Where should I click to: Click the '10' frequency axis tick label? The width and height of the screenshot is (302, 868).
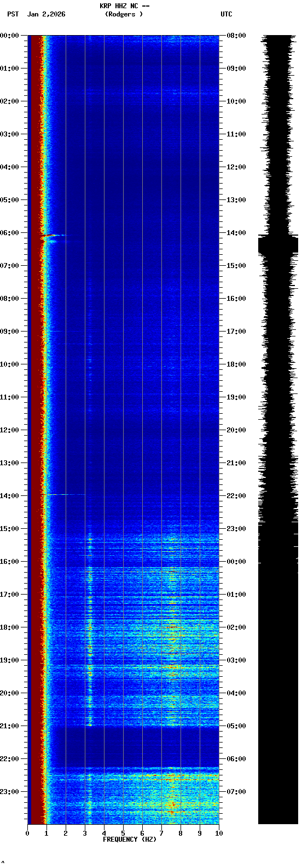point(219,833)
